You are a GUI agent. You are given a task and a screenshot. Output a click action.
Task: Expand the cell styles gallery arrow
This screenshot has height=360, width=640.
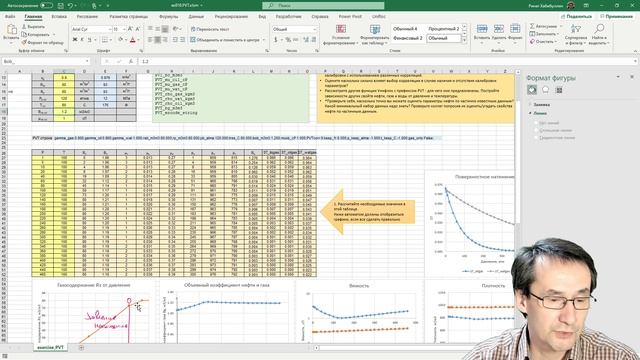click(x=464, y=40)
